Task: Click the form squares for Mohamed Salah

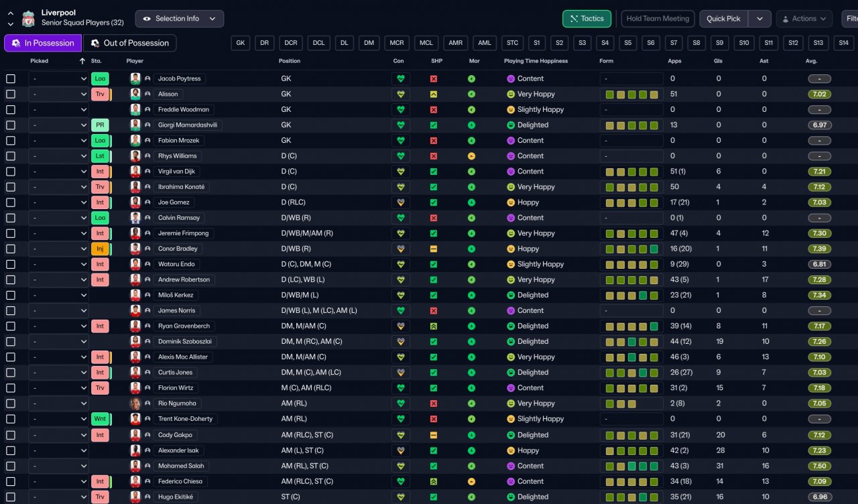Action: tap(631, 466)
